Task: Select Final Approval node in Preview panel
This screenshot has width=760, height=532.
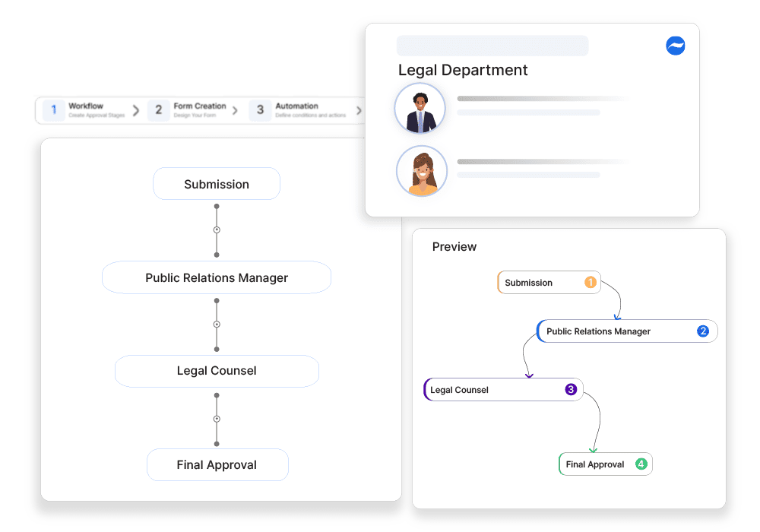Action: [606, 464]
